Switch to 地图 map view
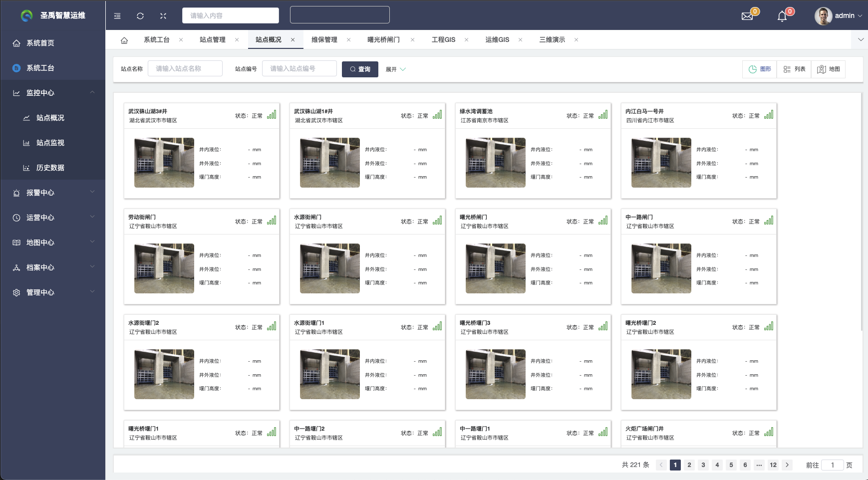 point(829,69)
